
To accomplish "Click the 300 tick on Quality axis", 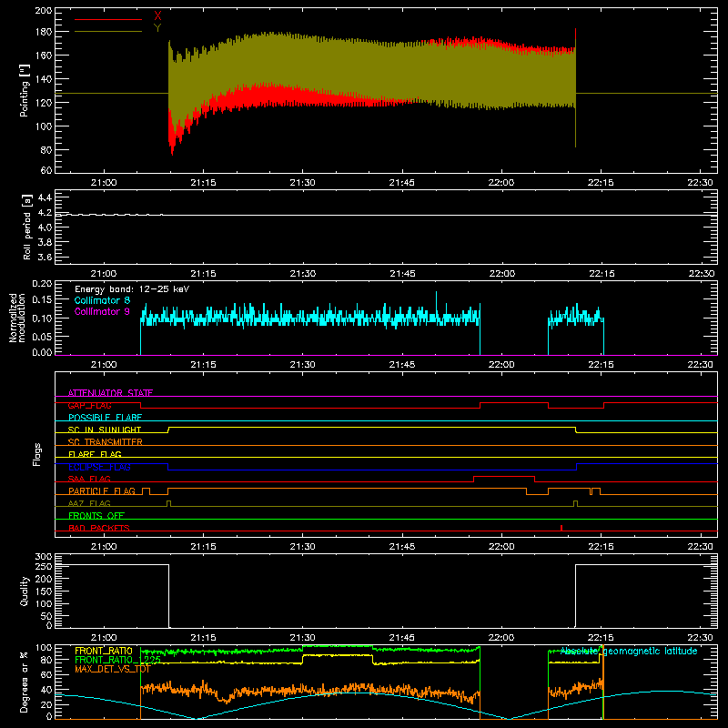I will [44, 557].
